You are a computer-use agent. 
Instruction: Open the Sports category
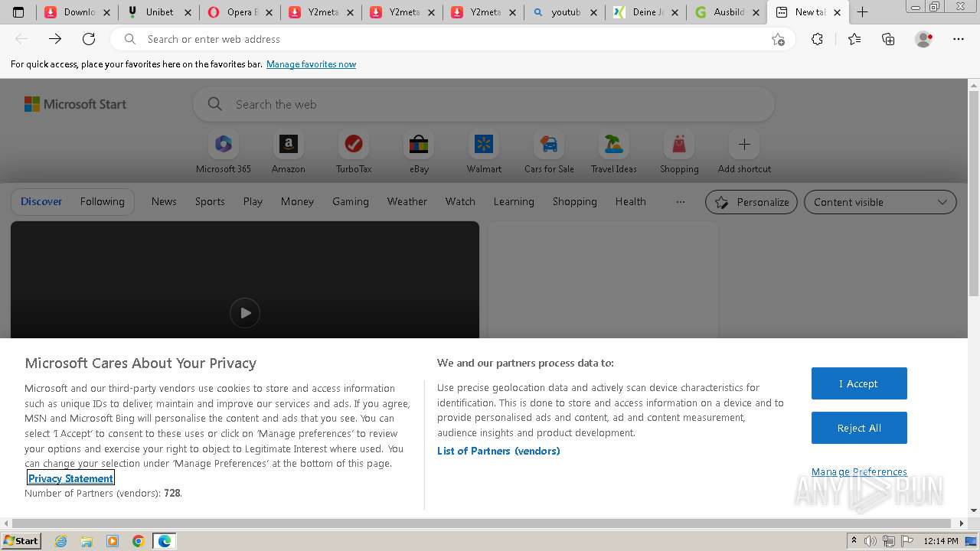[210, 201]
